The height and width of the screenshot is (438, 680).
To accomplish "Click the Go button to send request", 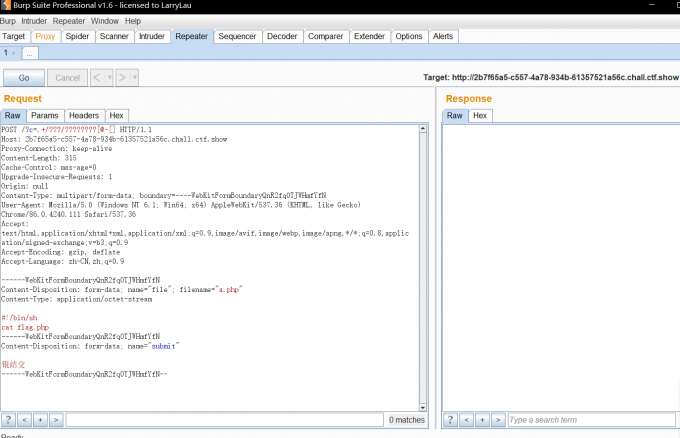I will pos(24,78).
